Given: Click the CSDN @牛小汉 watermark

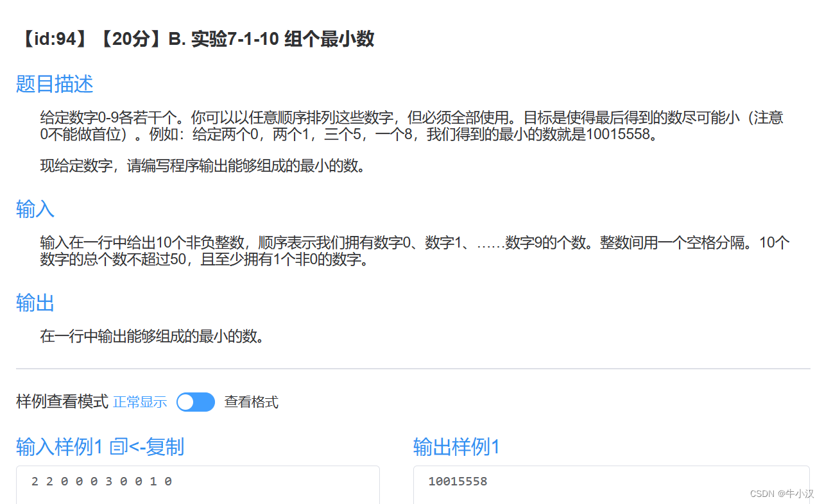Looking at the screenshot, I should point(782,493).
